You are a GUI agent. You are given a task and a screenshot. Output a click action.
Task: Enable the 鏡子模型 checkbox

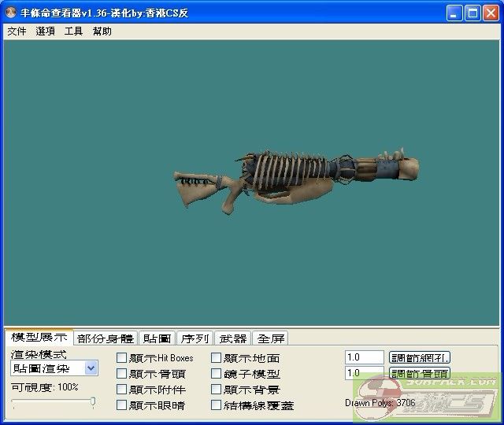pyautogui.click(x=217, y=374)
